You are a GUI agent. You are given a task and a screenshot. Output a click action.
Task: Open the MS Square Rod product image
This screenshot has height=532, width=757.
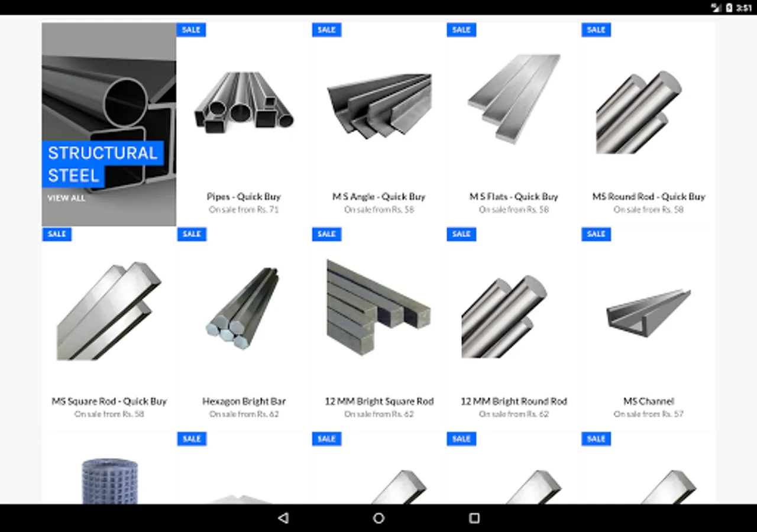pos(109,311)
